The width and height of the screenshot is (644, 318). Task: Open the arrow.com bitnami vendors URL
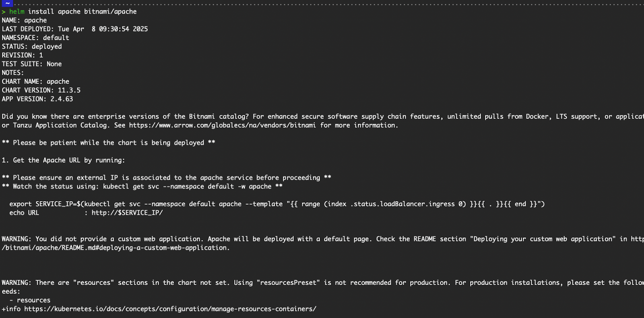(223, 125)
